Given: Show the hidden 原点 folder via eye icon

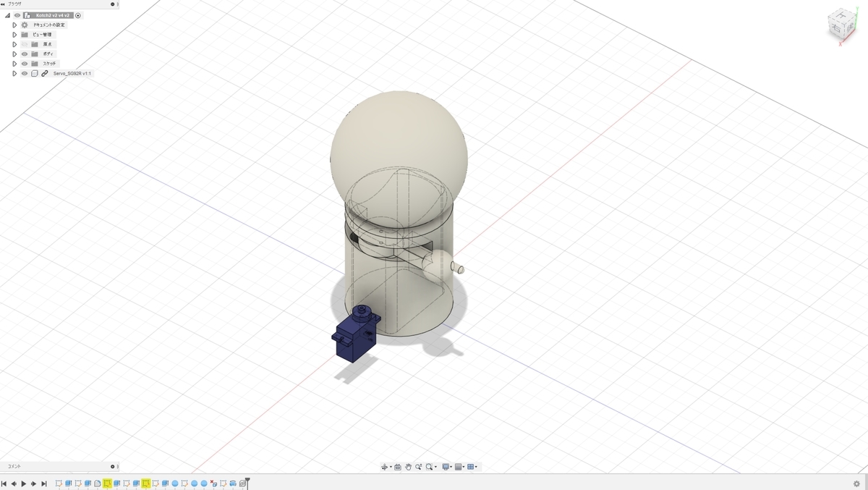Looking at the screenshot, I should coord(24,44).
